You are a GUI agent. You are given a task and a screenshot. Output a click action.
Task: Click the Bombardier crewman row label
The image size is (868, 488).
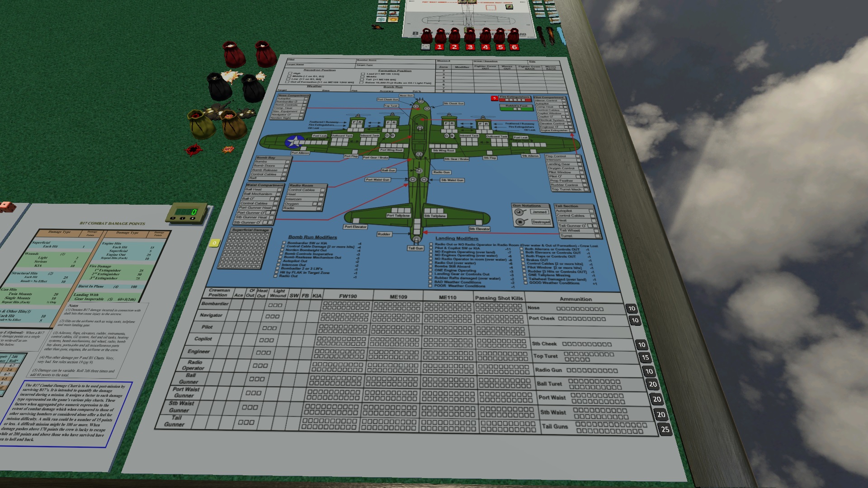[215, 304]
